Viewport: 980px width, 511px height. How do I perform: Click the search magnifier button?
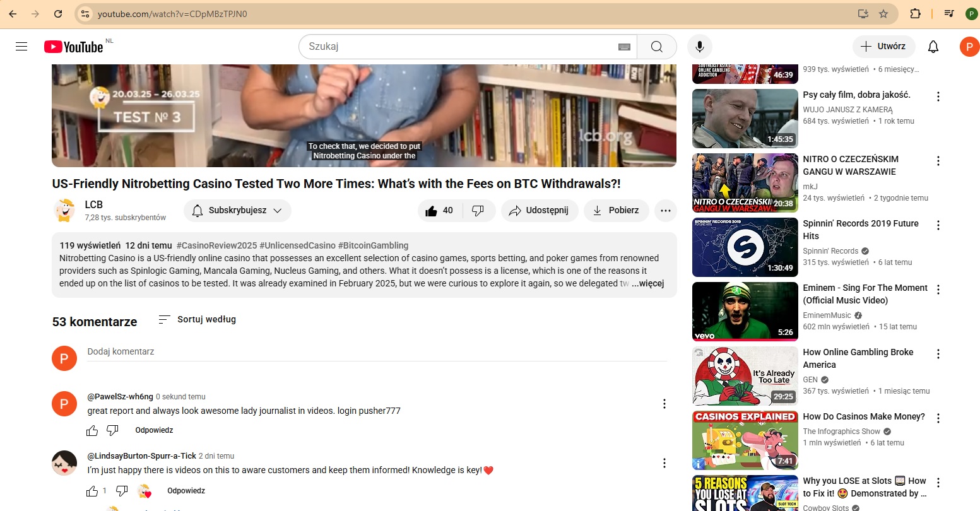(657, 47)
